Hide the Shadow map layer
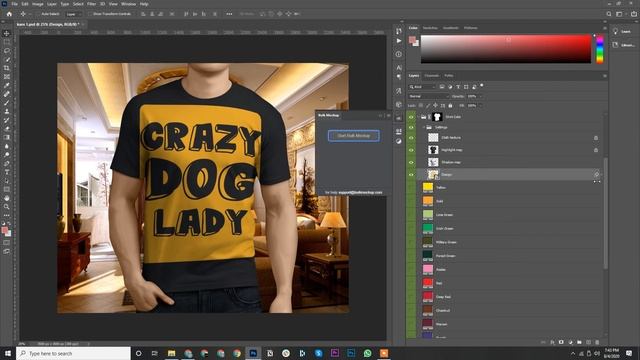This screenshot has height=360, width=640. (411, 162)
